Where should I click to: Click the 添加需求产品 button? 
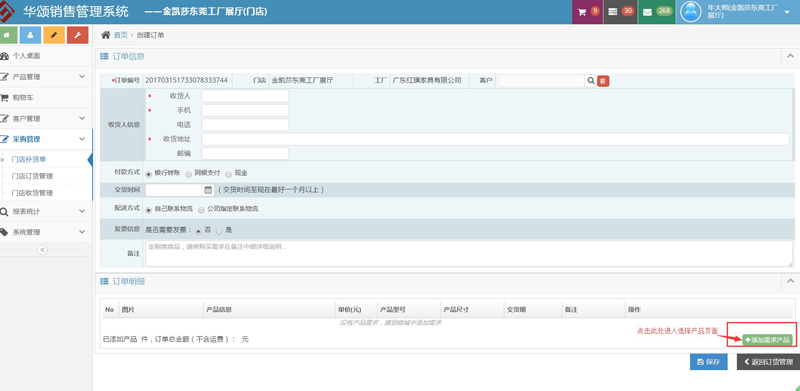click(767, 339)
